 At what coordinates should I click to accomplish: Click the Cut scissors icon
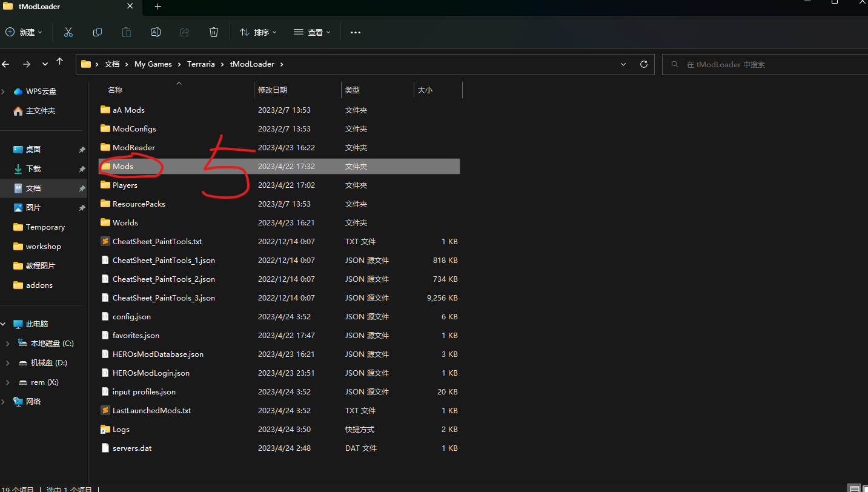(x=68, y=32)
